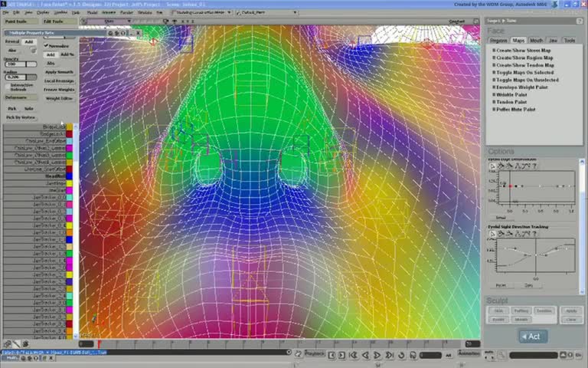
Task: Toggle the loop playback icon
Action: click(x=401, y=355)
